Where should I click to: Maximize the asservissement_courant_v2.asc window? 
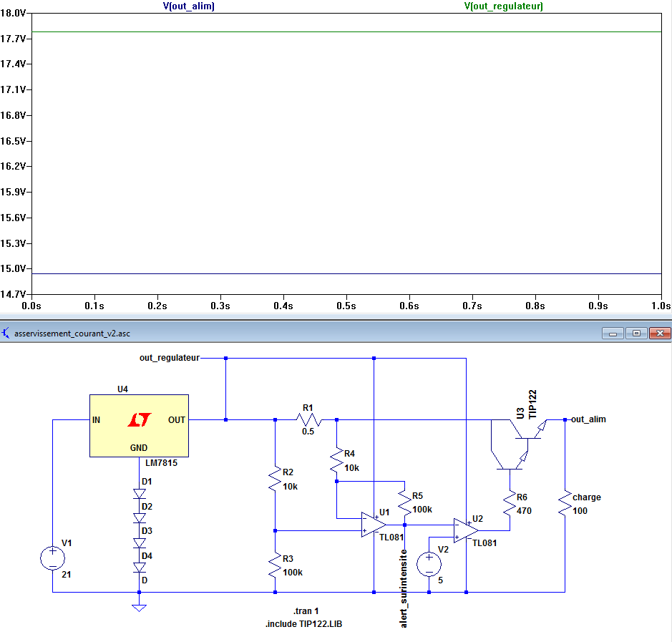[636, 334]
